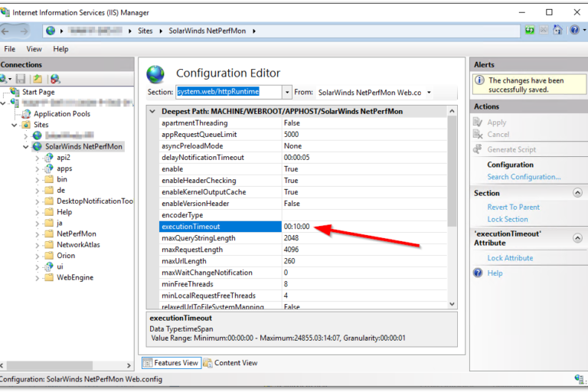Select the Help folder tree item
The height and width of the screenshot is (392, 588).
coord(64,212)
